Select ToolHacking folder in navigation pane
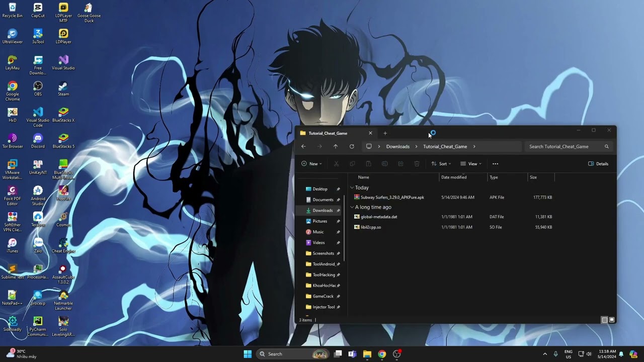Image resolution: width=644 pixels, height=362 pixels. (324, 275)
